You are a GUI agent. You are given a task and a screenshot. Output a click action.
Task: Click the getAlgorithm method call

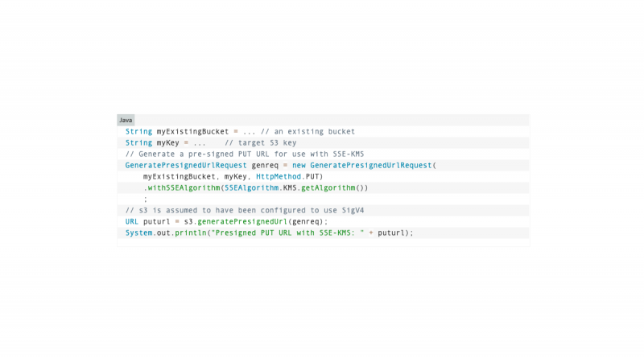pyautogui.click(x=328, y=187)
